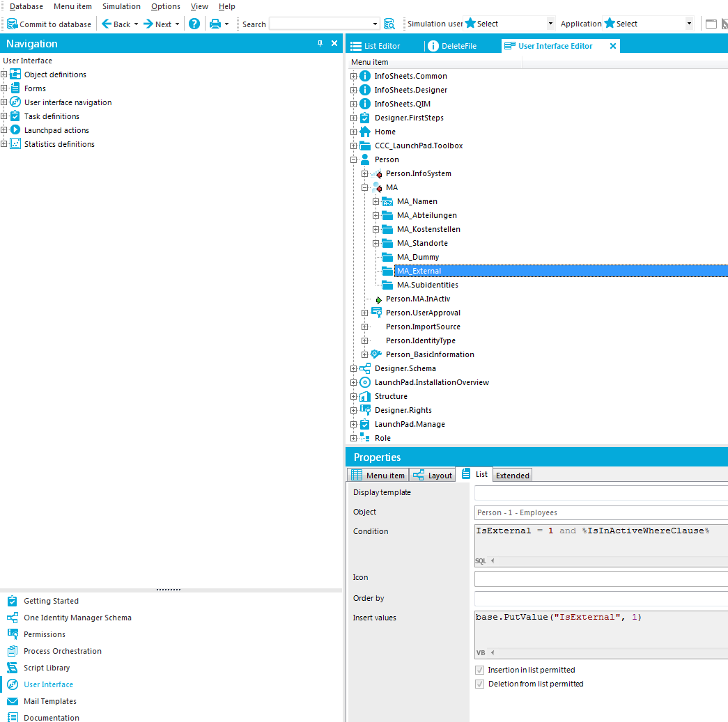Select MA_Dummy in the menu tree
728x722 pixels.
(418, 257)
